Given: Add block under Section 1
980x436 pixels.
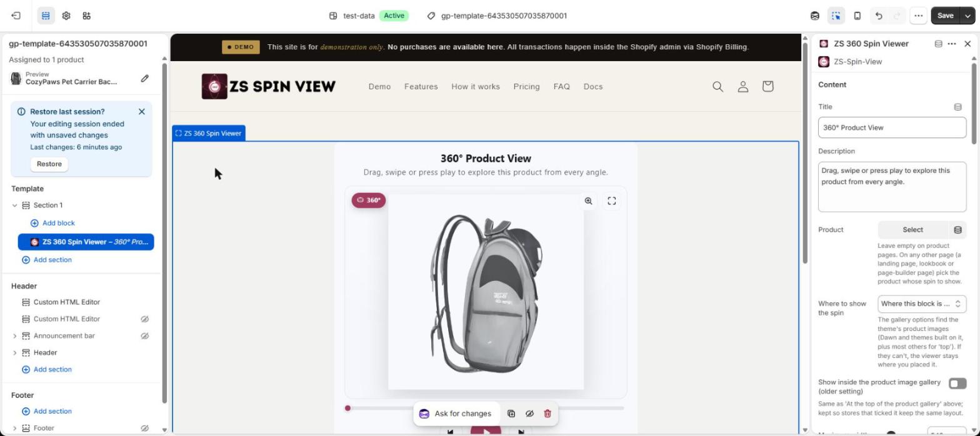Looking at the screenshot, I should [x=52, y=223].
